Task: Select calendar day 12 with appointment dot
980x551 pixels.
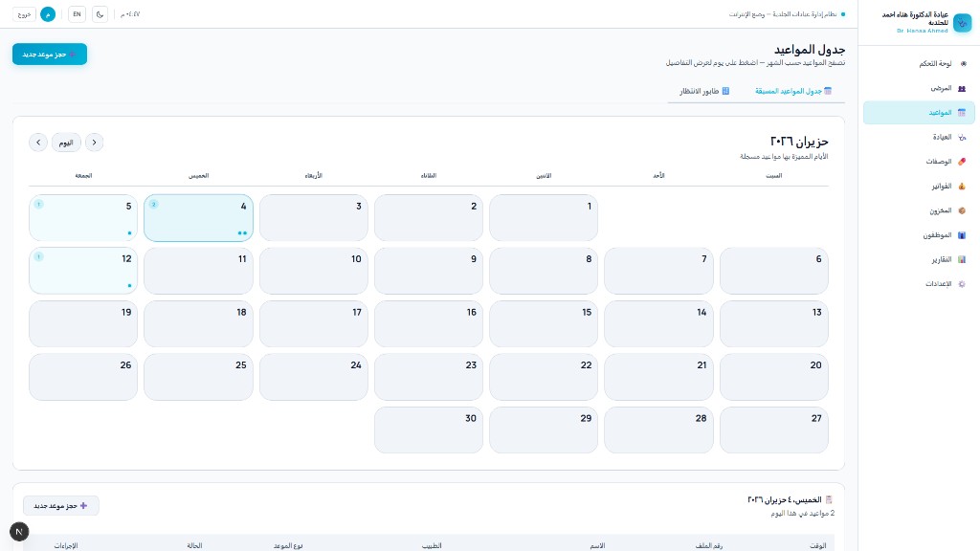Action: tap(83, 271)
